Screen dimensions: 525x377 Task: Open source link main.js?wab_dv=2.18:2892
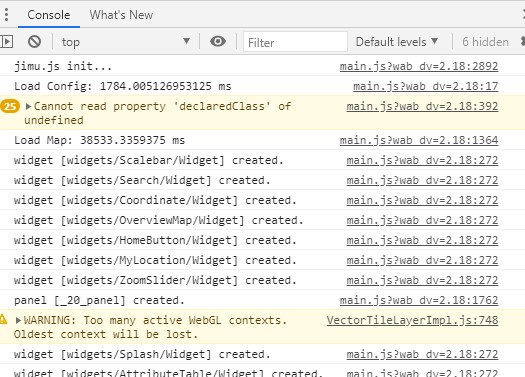(419, 66)
